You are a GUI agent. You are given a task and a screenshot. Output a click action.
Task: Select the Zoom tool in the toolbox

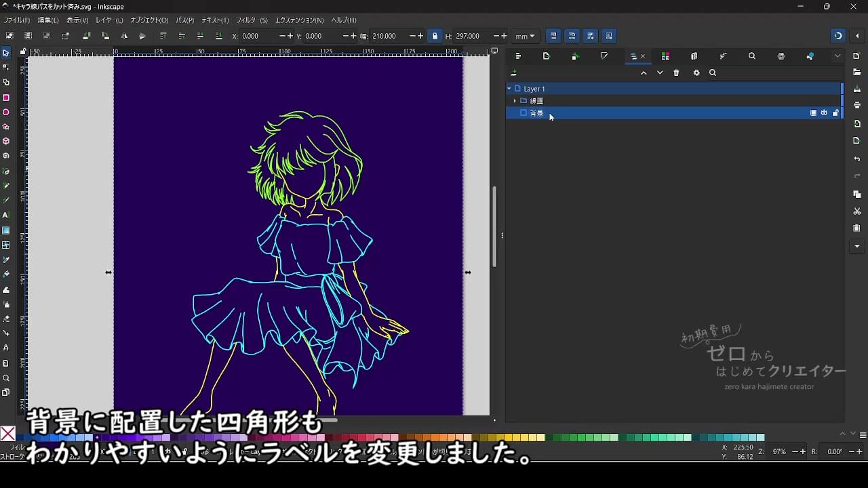[6, 378]
